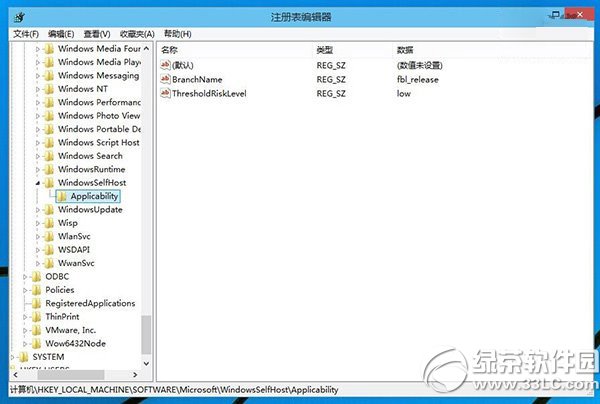Click the Wow6432Node folder icon
The width and height of the screenshot is (600, 404).
[36, 344]
